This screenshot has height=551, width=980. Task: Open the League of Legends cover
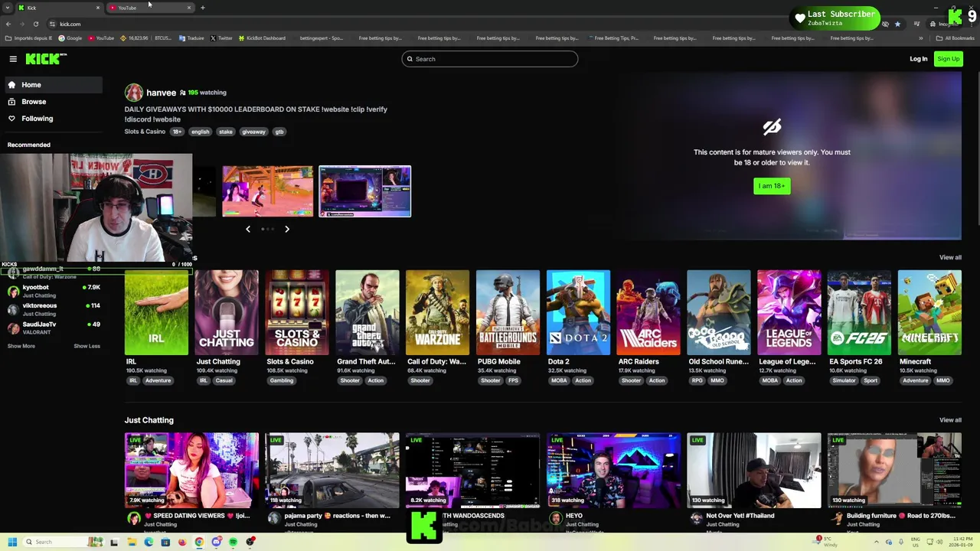click(789, 312)
